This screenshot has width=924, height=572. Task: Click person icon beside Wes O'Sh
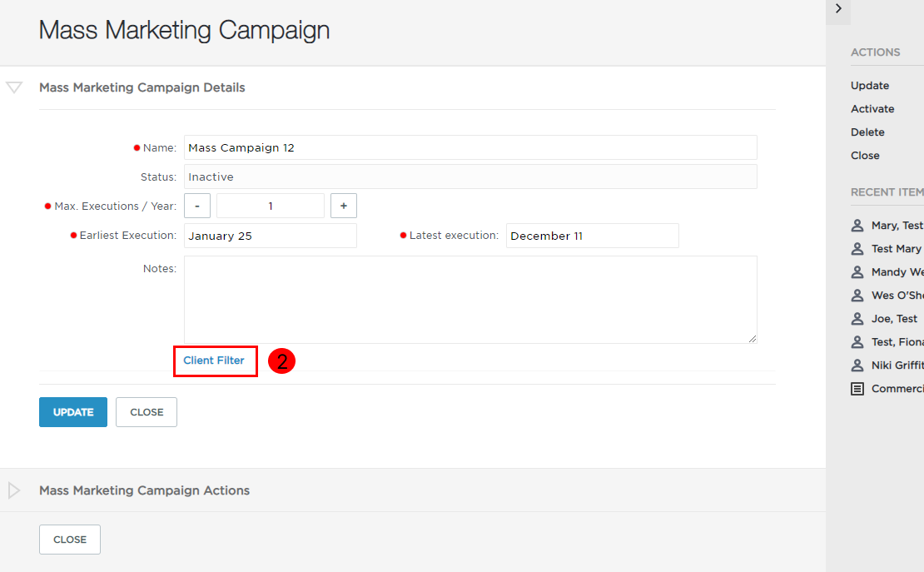pos(857,296)
